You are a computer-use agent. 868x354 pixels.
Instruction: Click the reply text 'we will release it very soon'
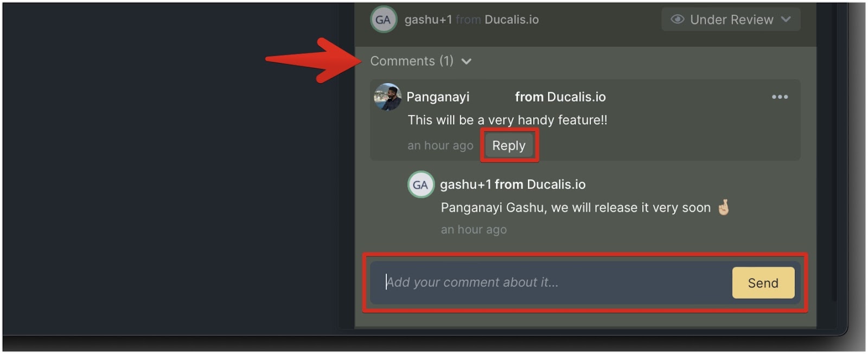(631, 208)
